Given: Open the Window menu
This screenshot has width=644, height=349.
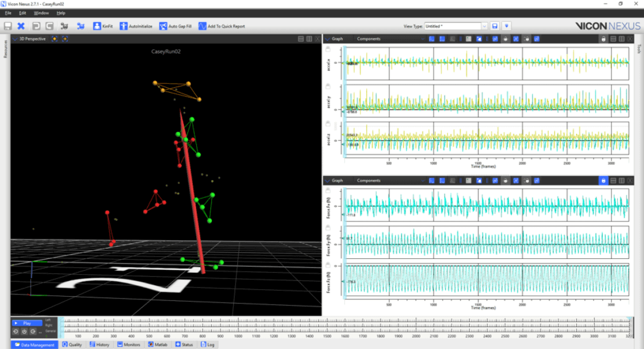Looking at the screenshot, I should [x=41, y=13].
